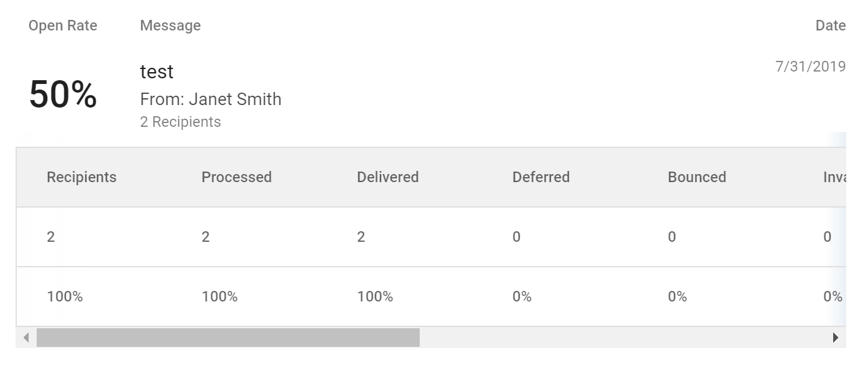
Task: Click the Message column header
Action: click(170, 25)
